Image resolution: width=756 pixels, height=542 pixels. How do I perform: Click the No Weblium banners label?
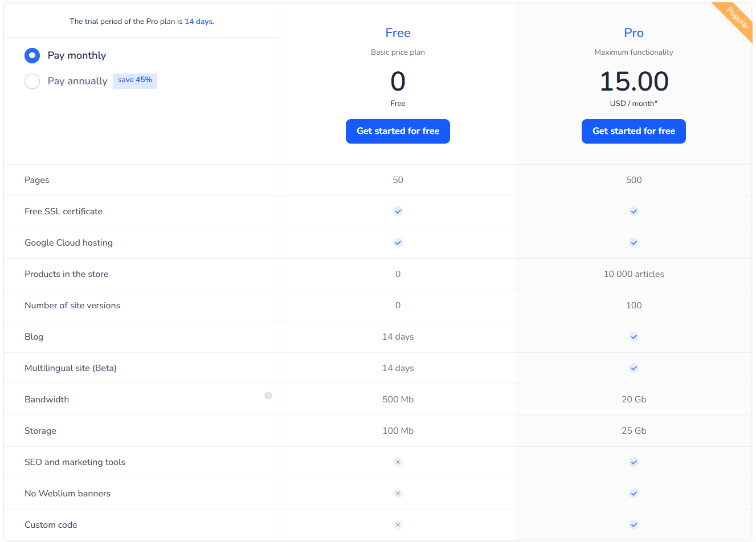pyautogui.click(x=68, y=494)
